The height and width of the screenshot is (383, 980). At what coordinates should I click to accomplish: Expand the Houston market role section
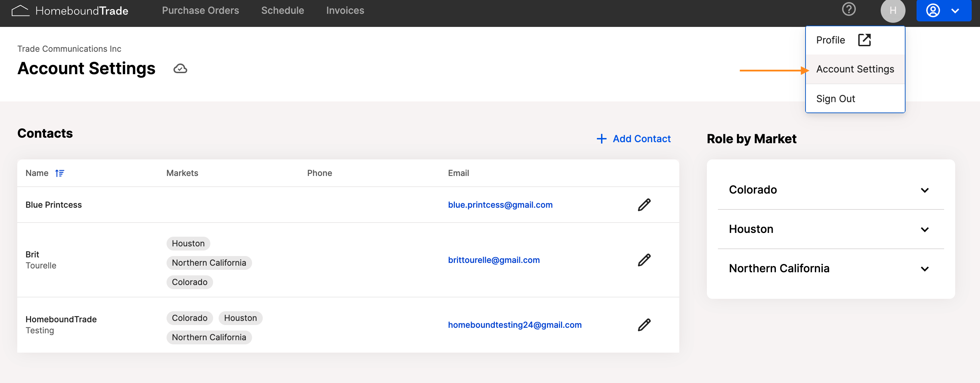tap(830, 229)
